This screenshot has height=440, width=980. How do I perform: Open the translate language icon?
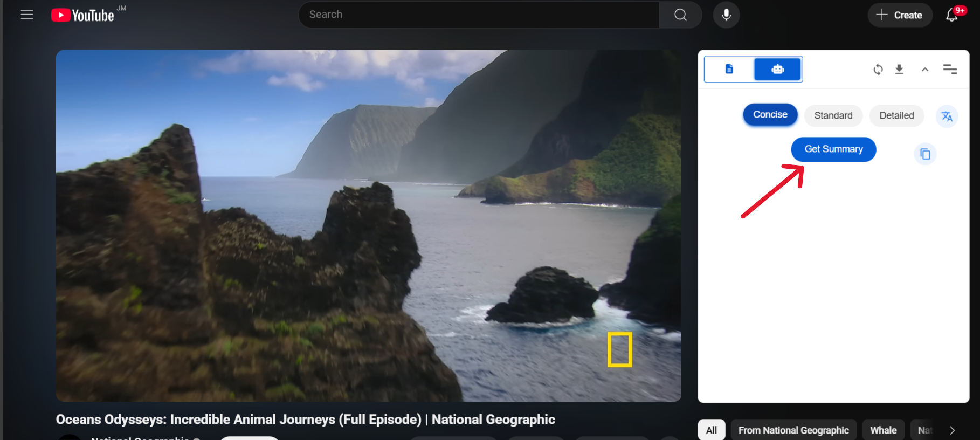(x=947, y=116)
